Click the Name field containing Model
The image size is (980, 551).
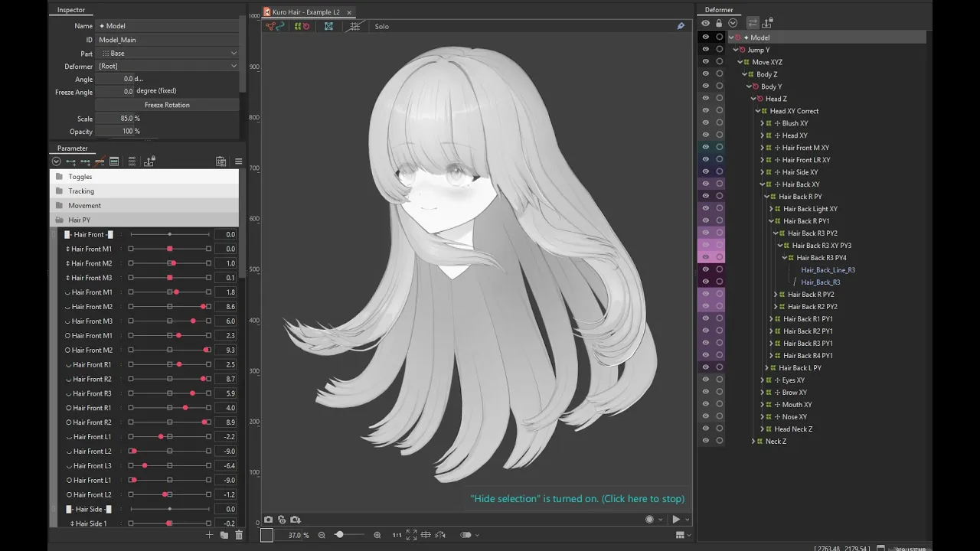167,26
